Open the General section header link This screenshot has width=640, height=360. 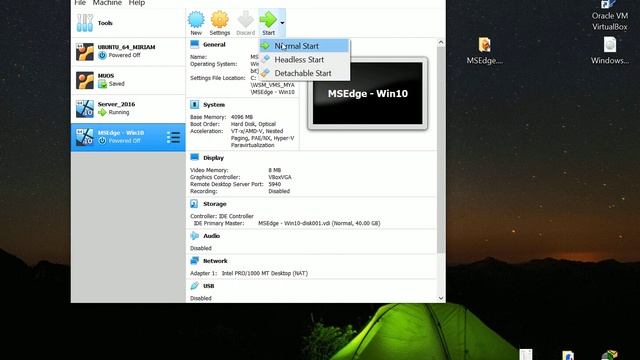[x=214, y=44]
